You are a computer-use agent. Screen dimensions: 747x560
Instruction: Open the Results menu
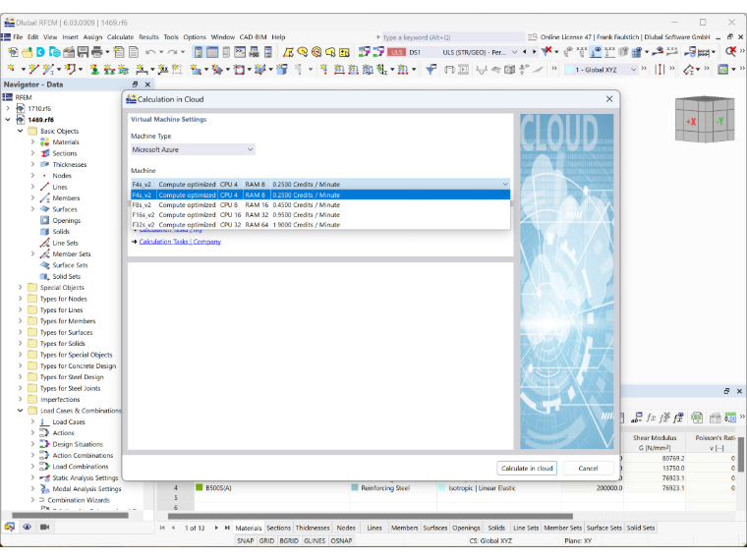[x=148, y=37]
